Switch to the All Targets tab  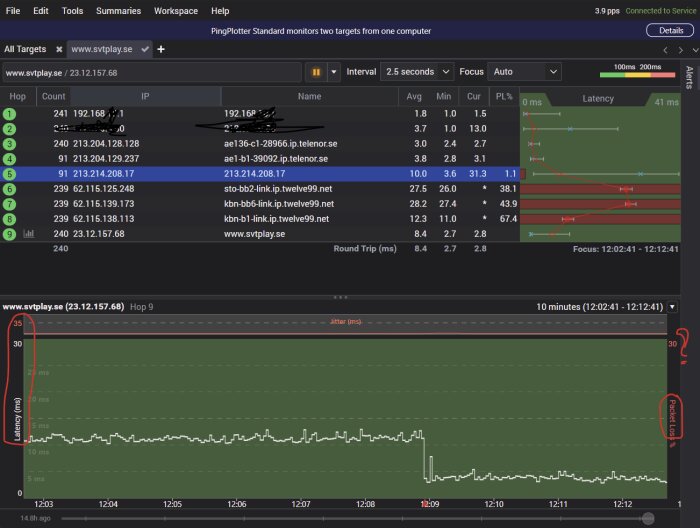click(x=25, y=49)
